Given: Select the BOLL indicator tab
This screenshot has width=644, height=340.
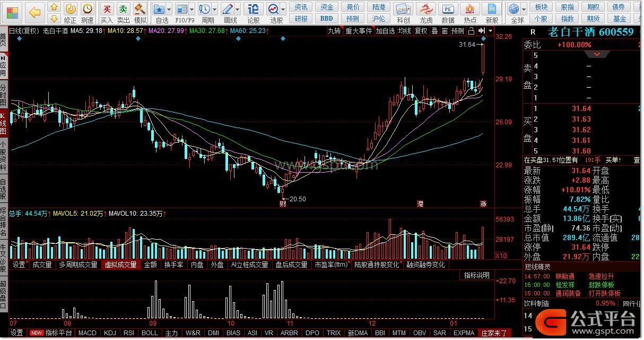Looking at the screenshot, I should click(150, 333).
